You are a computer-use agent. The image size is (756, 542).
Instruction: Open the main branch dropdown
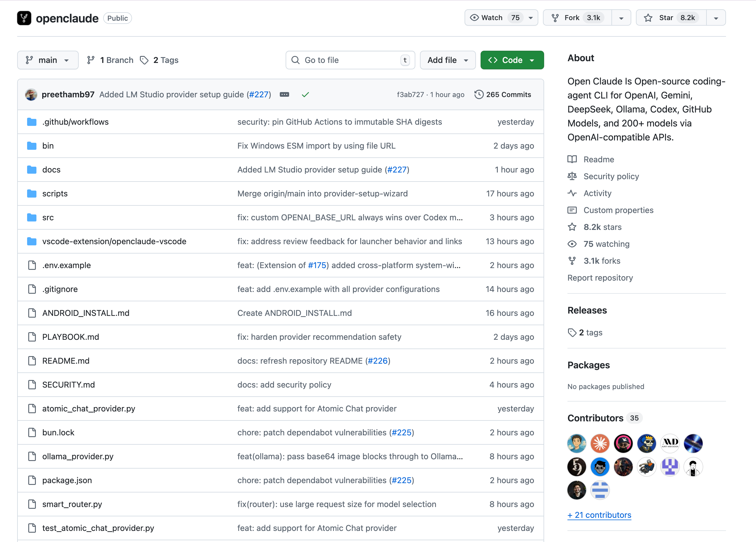coord(48,60)
